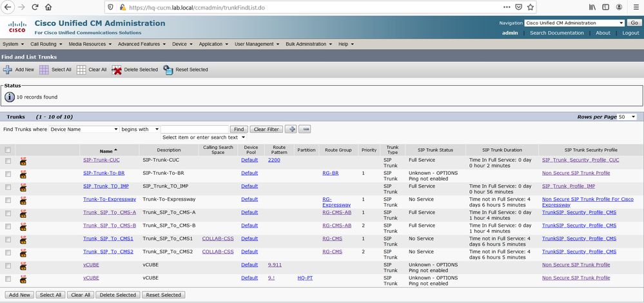Screen dimensions: 644x303
Task: Click SIP icon of SIP-Trunk-To-BR row
Action: [23, 175]
